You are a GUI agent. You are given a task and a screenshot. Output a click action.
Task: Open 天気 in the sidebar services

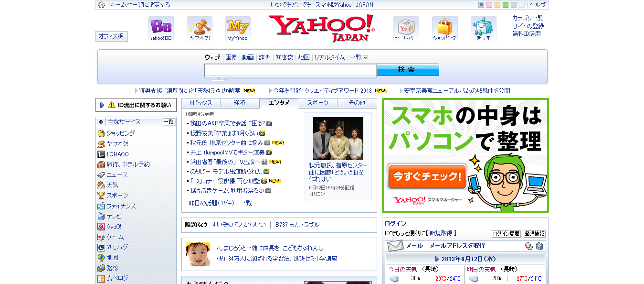(108, 185)
